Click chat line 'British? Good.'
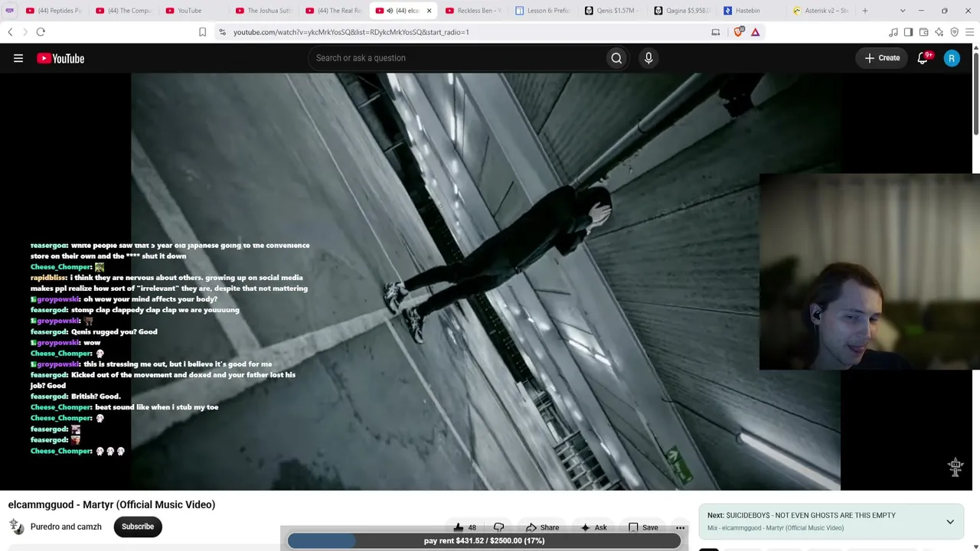Screen dimensions: 980x551 point(96,396)
